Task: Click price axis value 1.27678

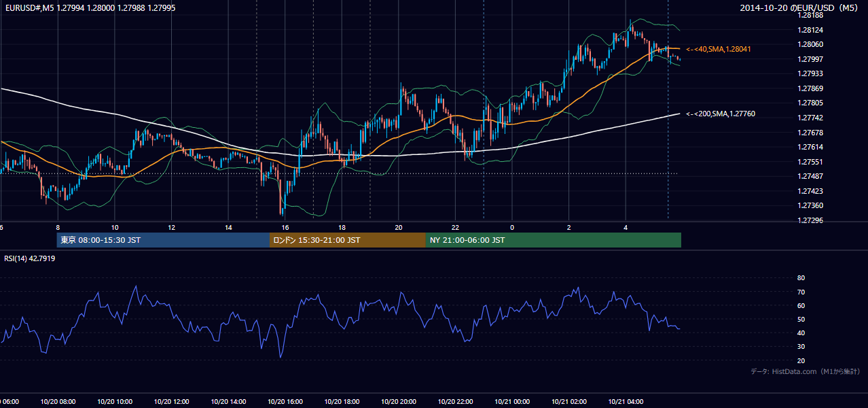Action: coord(810,133)
